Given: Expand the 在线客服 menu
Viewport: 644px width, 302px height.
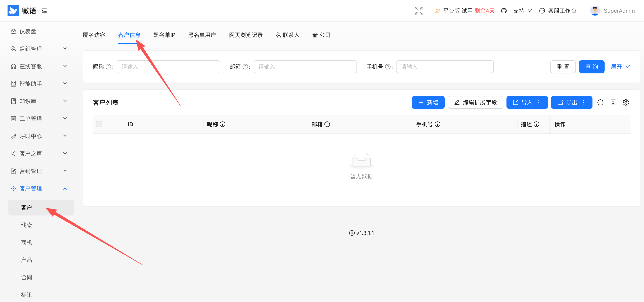Looking at the screenshot, I should click(39, 66).
